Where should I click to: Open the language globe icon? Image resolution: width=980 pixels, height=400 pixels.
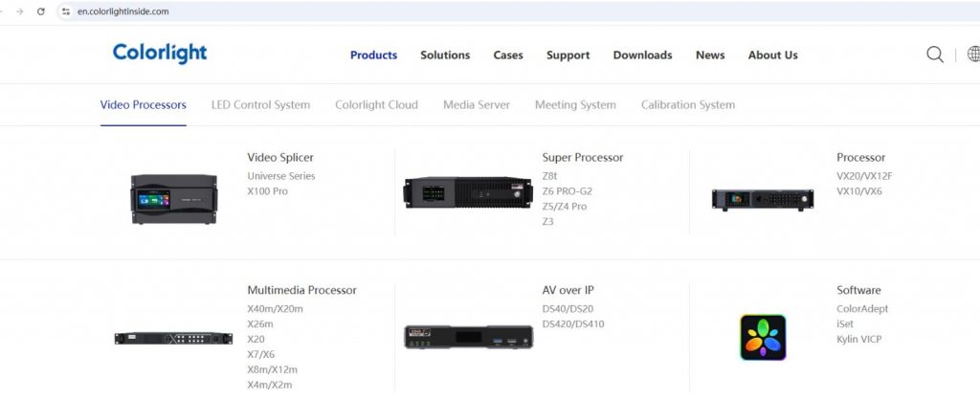click(x=973, y=55)
